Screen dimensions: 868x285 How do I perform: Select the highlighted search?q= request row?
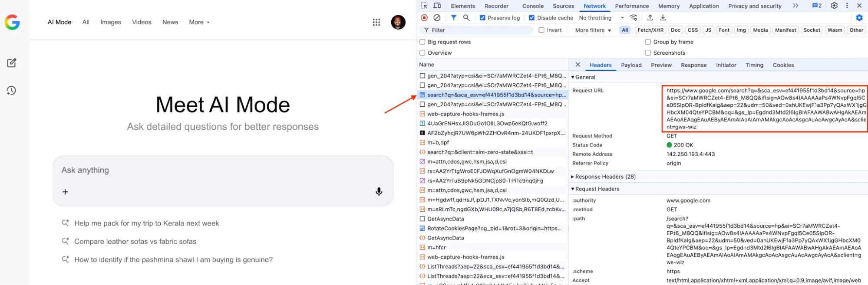tap(493, 95)
